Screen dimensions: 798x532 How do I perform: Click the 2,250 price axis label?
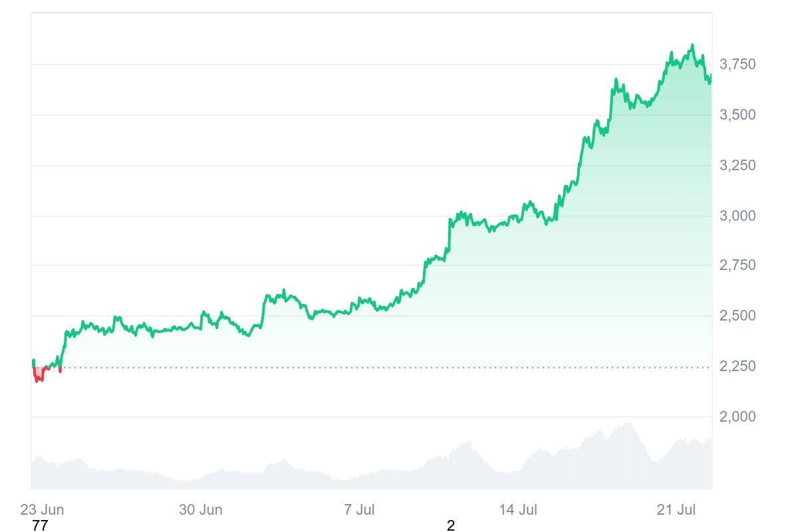pyautogui.click(x=737, y=366)
